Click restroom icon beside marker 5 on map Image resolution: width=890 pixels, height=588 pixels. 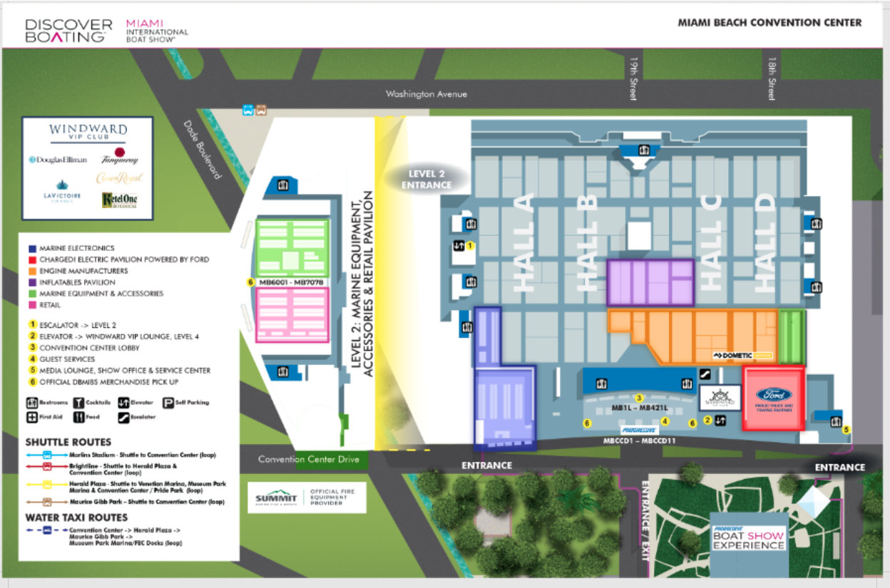836,421
